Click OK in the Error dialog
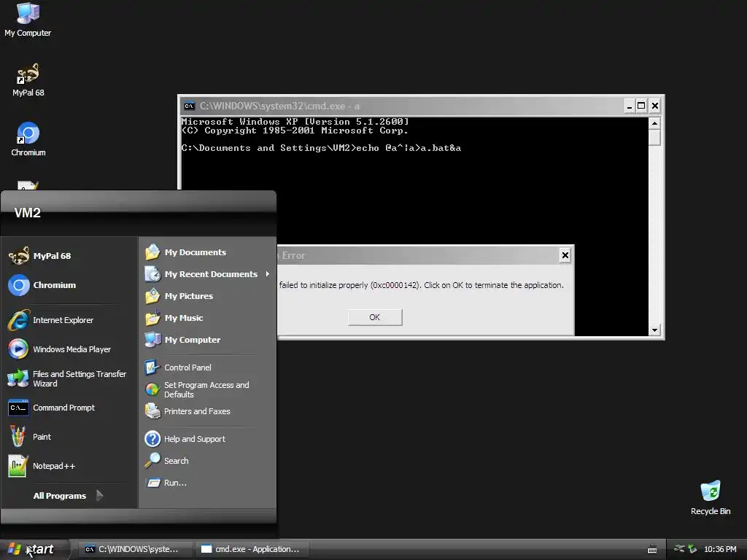 375,317
